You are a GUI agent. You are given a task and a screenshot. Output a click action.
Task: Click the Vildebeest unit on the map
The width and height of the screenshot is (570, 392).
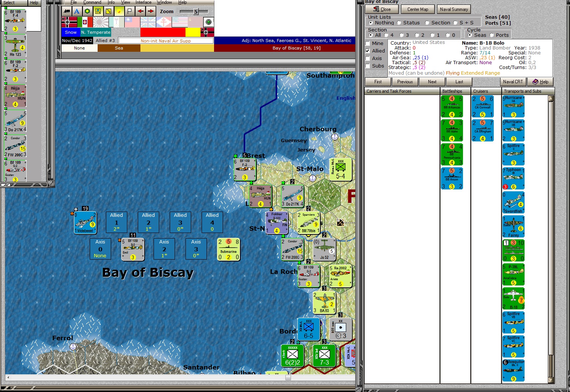85,223
